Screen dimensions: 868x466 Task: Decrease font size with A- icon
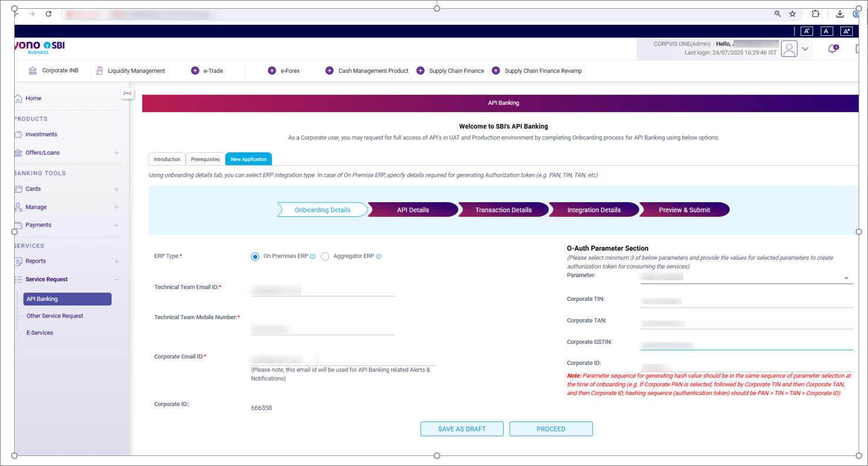(807, 31)
